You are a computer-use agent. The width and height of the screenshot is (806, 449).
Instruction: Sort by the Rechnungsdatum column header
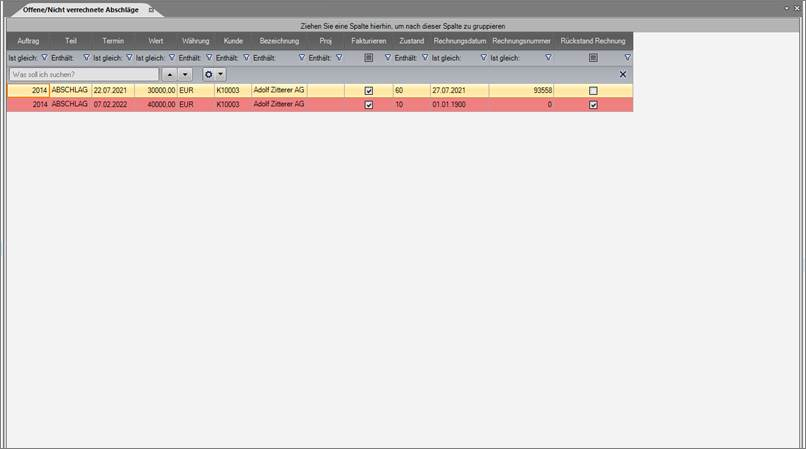459,41
